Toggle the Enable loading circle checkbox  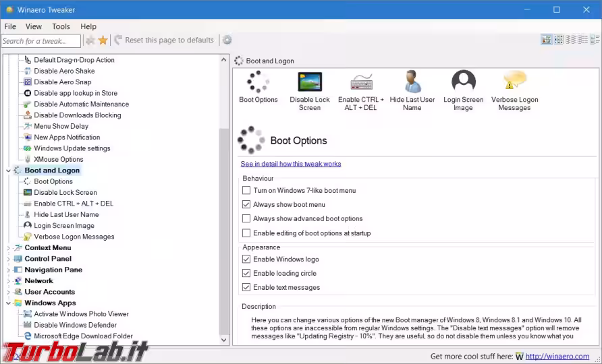[246, 273]
